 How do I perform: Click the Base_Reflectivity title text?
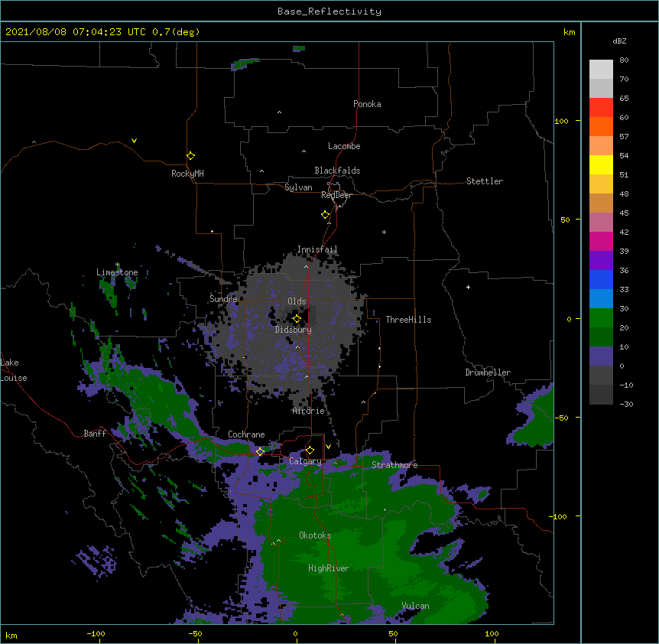point(329,11)
